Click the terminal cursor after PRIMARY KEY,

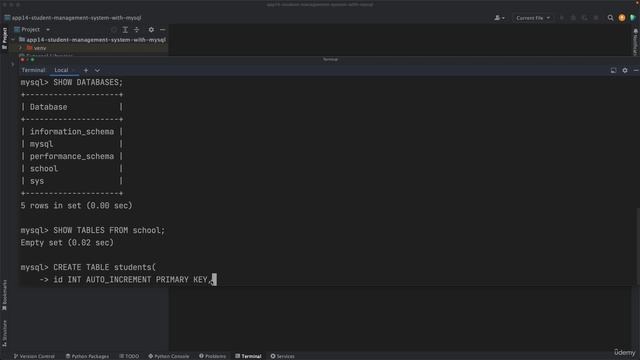[x=214, y=280]
